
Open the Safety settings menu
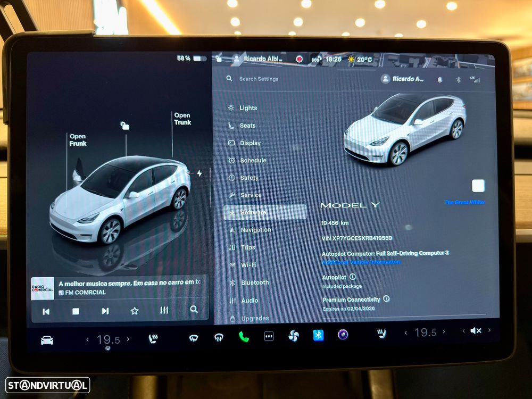[244, 178]
